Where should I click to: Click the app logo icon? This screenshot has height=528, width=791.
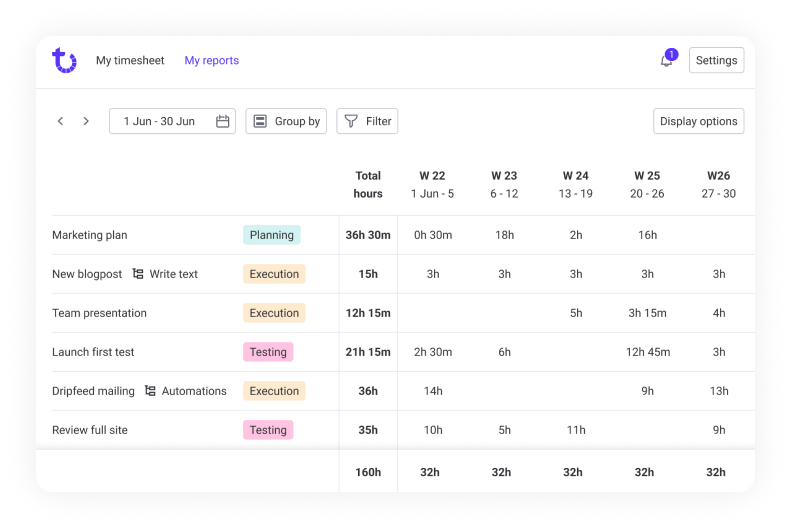click(64, 60)
